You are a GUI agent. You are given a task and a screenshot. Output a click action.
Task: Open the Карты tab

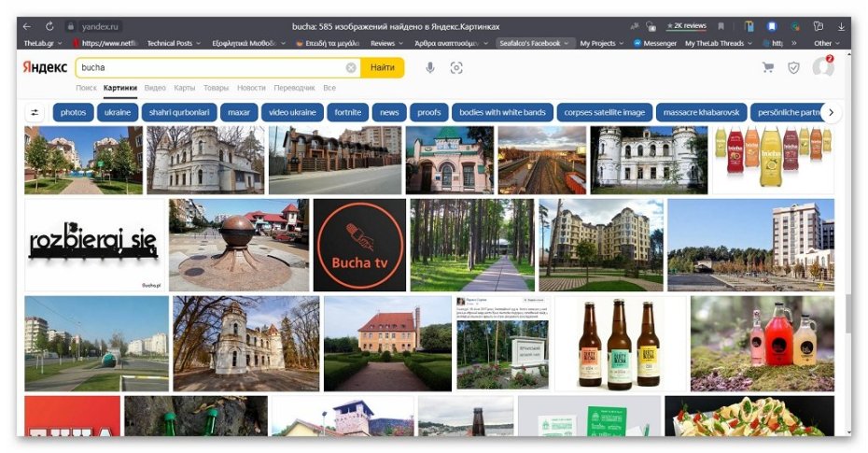(185, 88)
